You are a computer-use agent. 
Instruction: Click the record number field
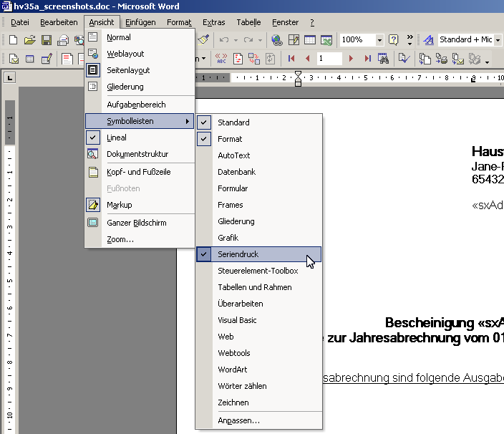329,59
